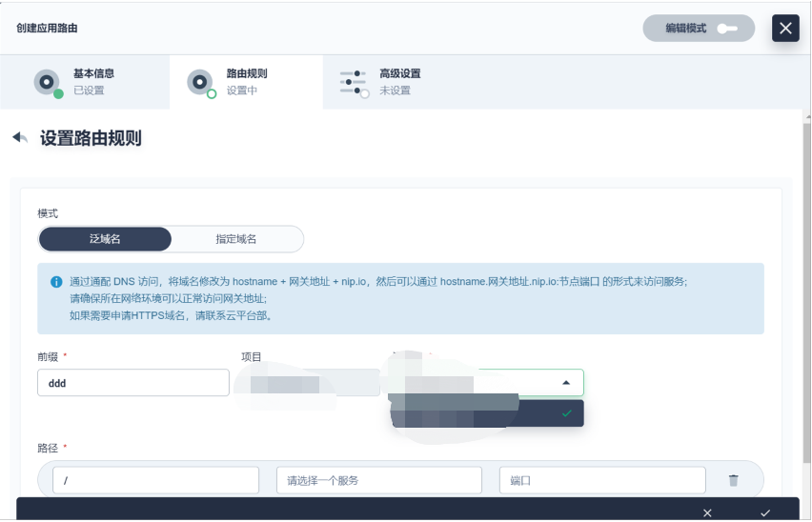Close the 创建应用路由 dialog
The height and width of the screenshot is (522, 812).
[785, 29]
